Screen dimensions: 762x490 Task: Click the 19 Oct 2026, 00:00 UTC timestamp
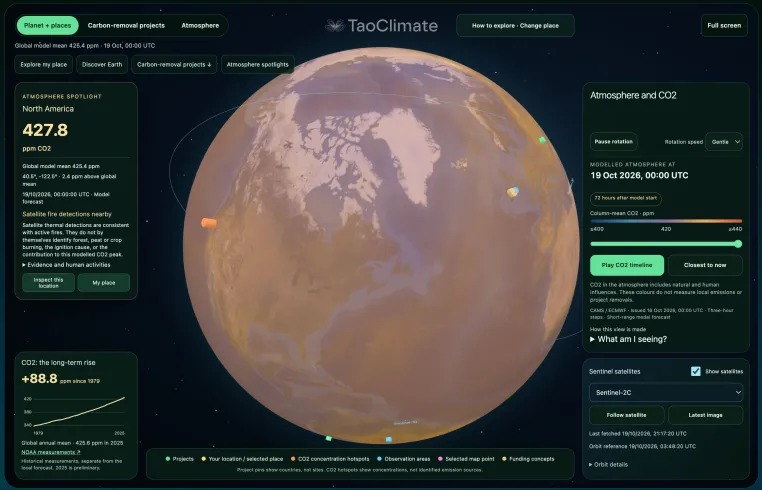[639, 175]
